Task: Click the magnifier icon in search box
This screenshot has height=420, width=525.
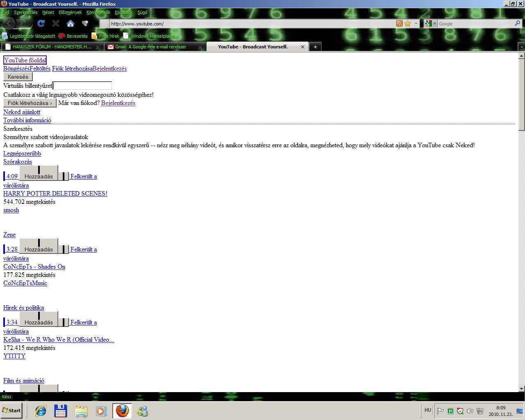Action: (518, 23)
